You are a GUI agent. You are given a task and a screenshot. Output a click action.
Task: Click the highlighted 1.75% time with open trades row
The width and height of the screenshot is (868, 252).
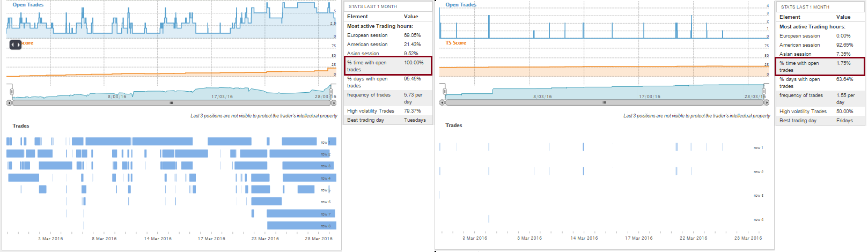tap(820, 66)
